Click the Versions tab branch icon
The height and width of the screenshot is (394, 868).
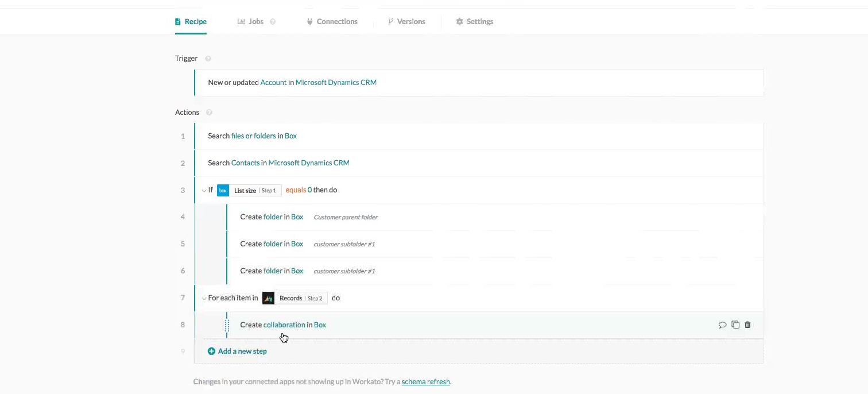tap(391, 22)
